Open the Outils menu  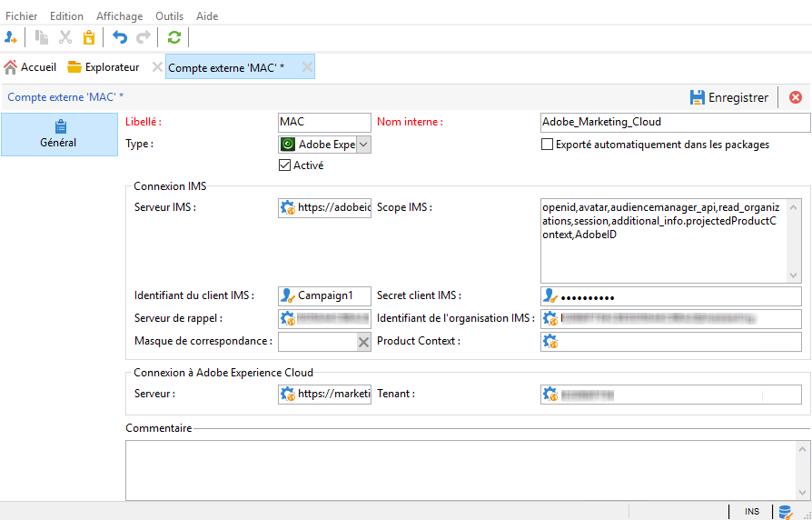tap(169, 16)
